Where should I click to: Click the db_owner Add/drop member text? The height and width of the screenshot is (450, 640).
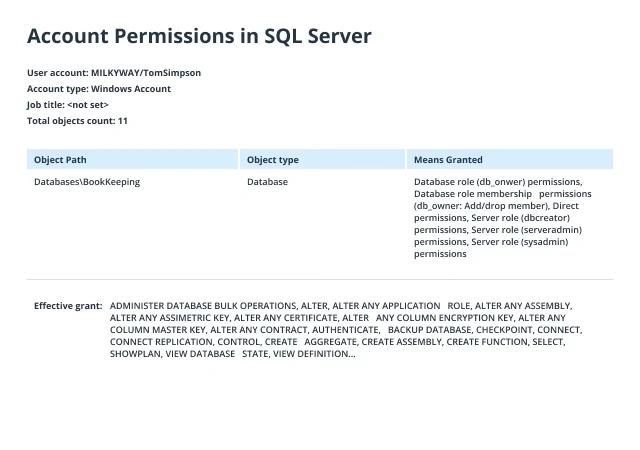point(480,206)
